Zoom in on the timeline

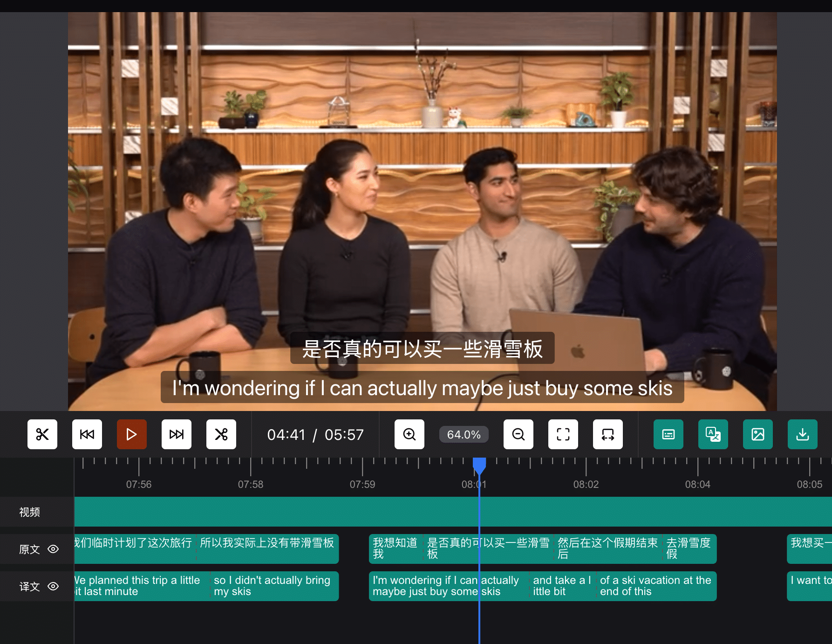point(409,434)
